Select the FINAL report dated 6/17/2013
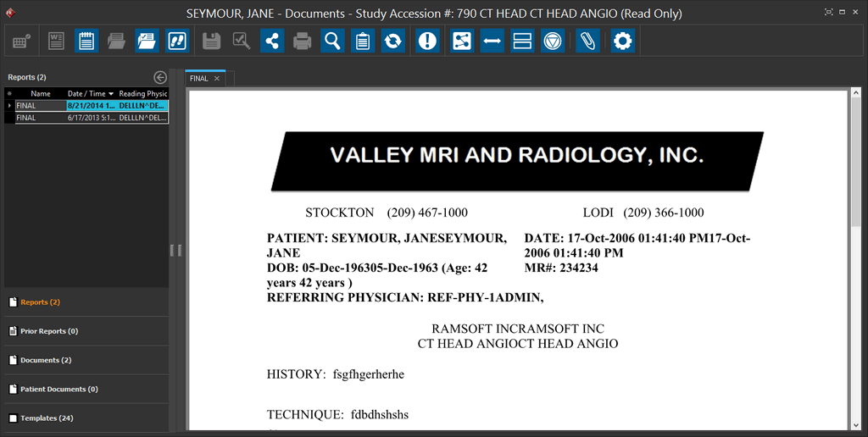The width and height of the screenshot is (868, 437). pyautogui.click(x=85, y=118)
